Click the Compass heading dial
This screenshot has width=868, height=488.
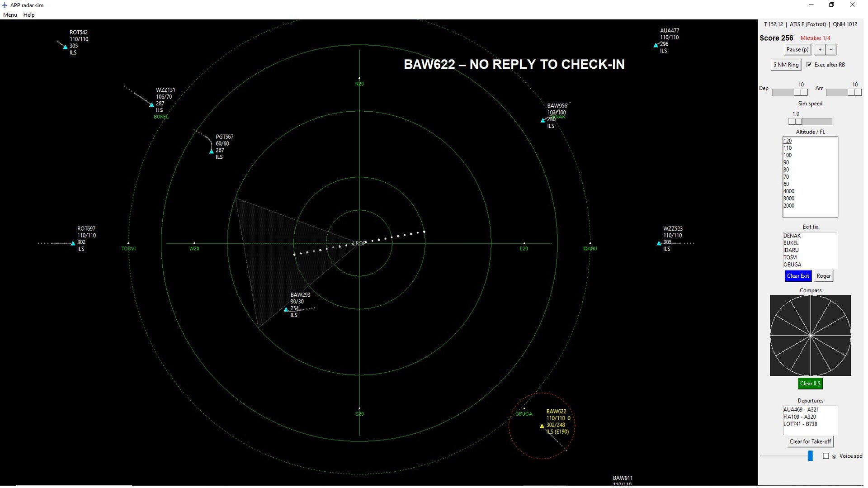click(810, 335)
